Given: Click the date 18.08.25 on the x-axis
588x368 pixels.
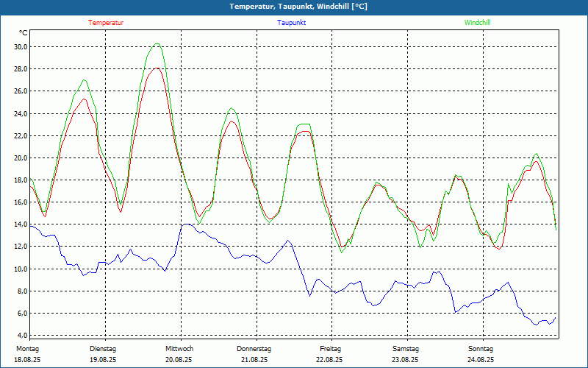Looking at the screenshot, I should coord(27,360).
